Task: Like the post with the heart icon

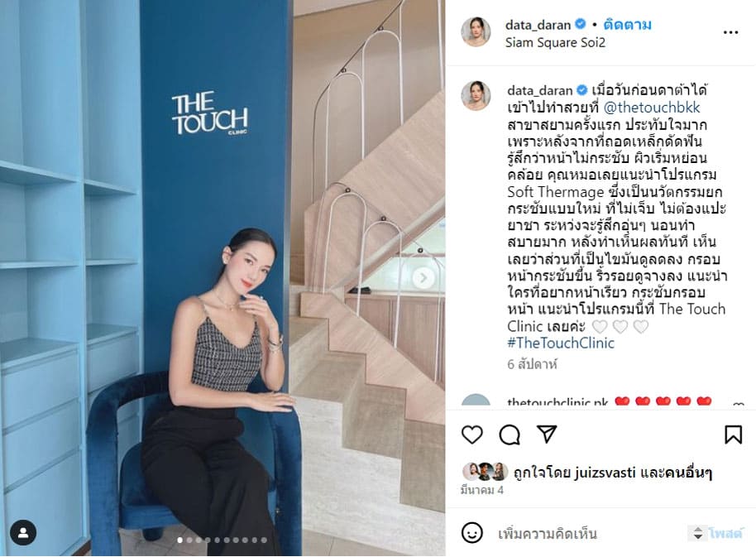Action: (x=471, y=435)
